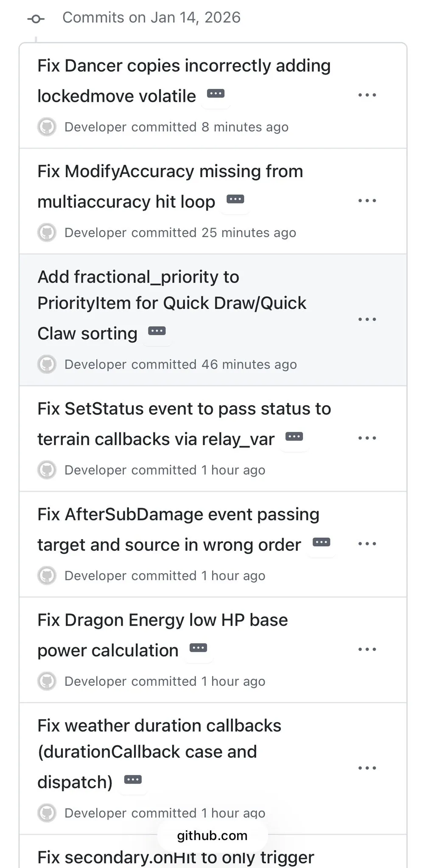Expand description of Dragon Energy commit
Viewport: 425px width, 868px height.
pyautogui.click(x=198, y=648)
